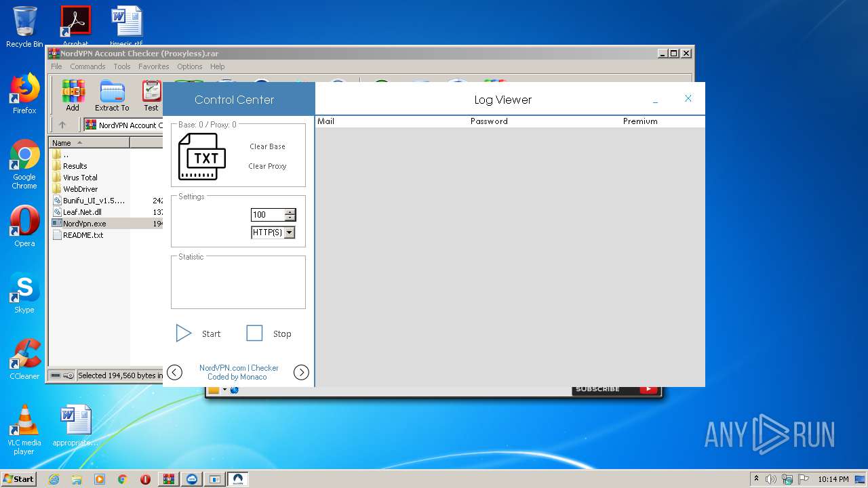Click the left arrow circle icon

(174, 372)
